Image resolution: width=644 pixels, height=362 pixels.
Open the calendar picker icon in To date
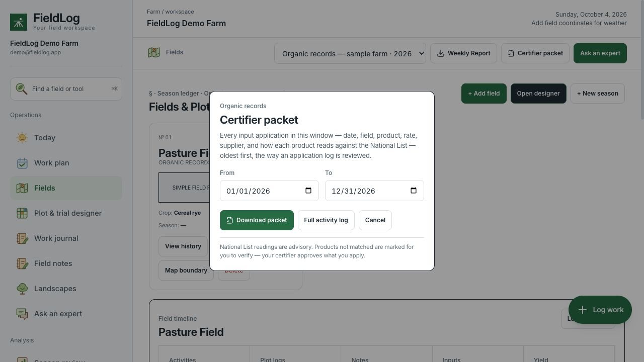point(414,191)
